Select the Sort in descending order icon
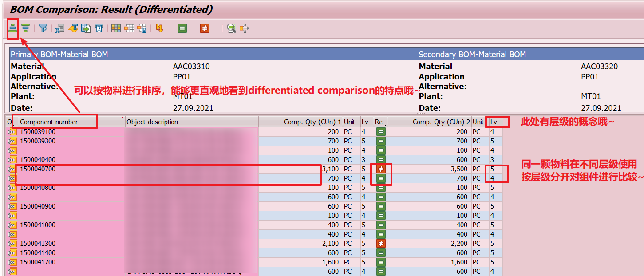The image size is (644, 276). point(25,28)
